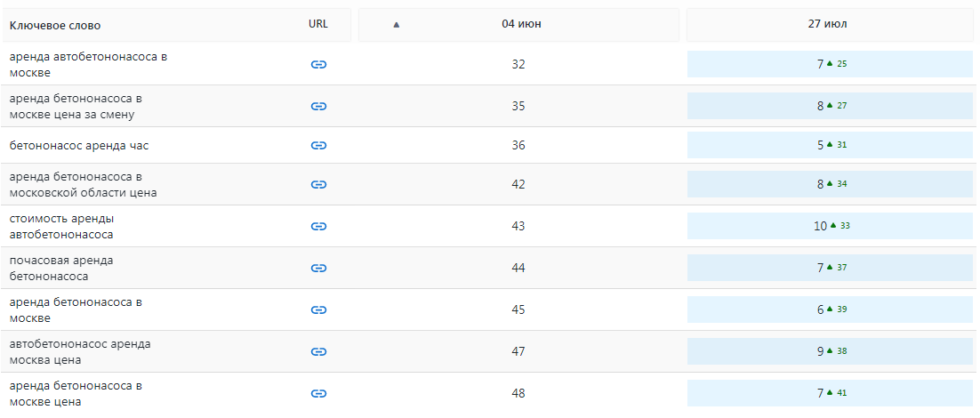Select keyword бетононасос аренда час

click(x=79, y=146)
